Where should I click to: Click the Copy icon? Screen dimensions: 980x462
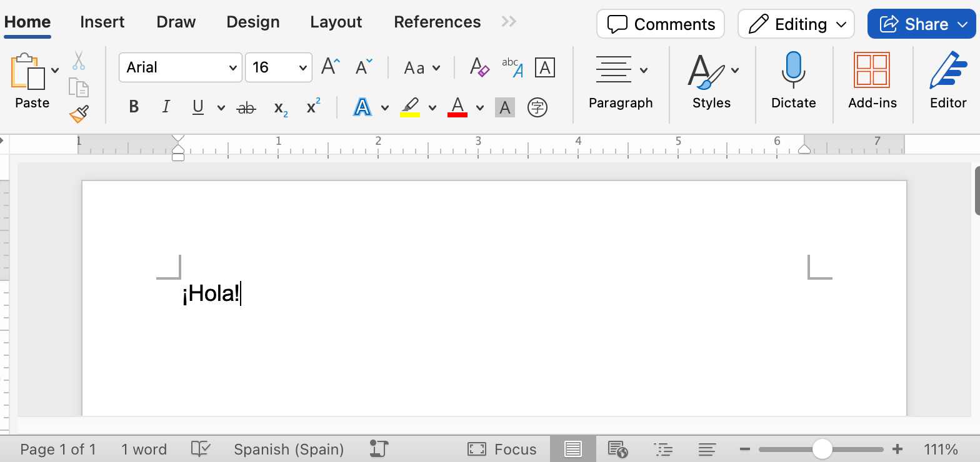point(78,87)
